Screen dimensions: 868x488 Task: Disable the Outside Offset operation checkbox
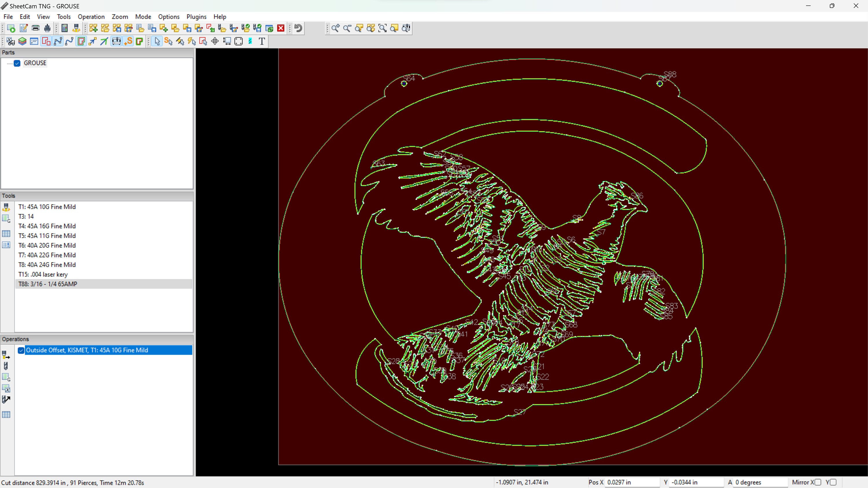21,351
